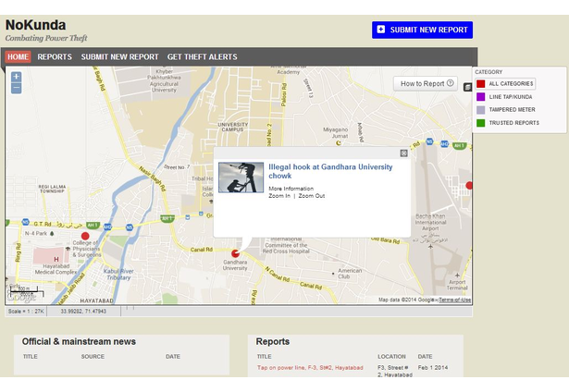Screen dimensions: 569x392
Task: Open the Reports navigation tab
Action: (x=55, y=57)
